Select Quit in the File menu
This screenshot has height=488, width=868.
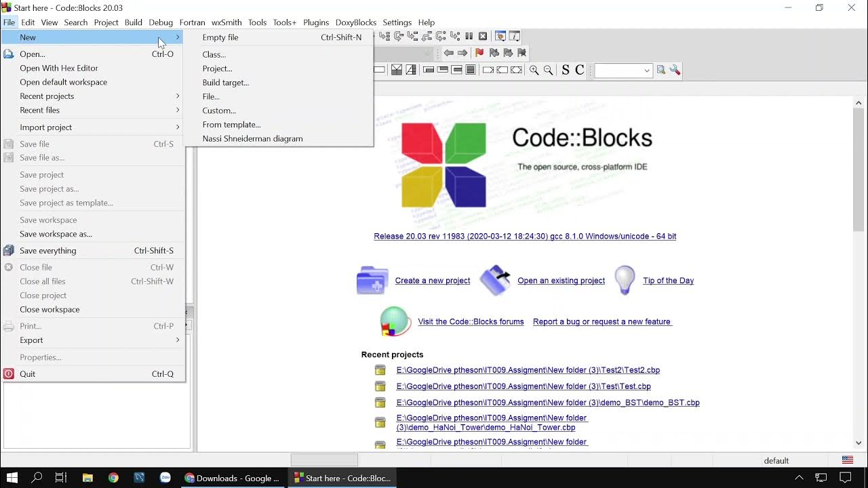tap(93, 374)
